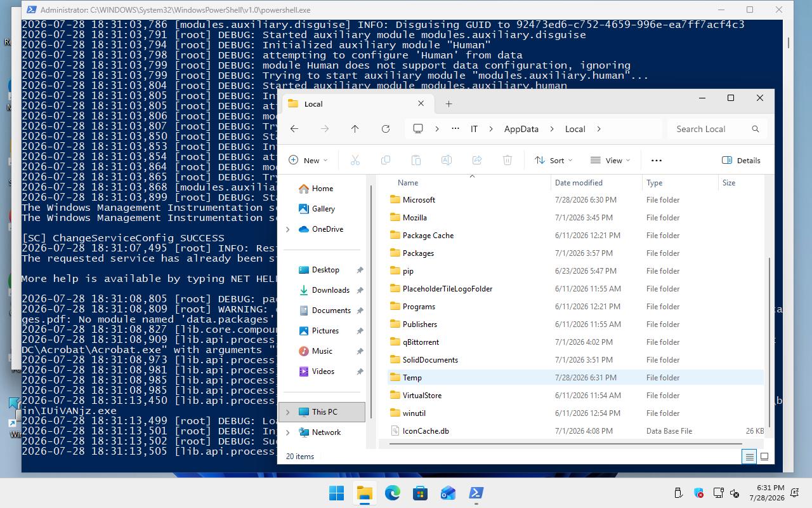The height and width of the screenshot is (508, 812).
Task: Open Microsoft Edge from taskbar
Action: (x=392, y=493)
